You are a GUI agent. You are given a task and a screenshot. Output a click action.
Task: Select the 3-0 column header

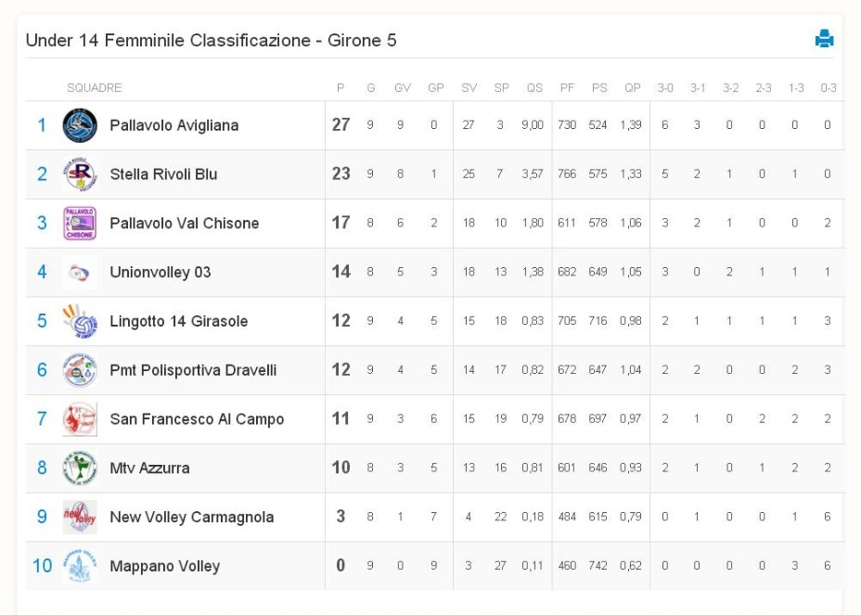click(x=665, y=88)
